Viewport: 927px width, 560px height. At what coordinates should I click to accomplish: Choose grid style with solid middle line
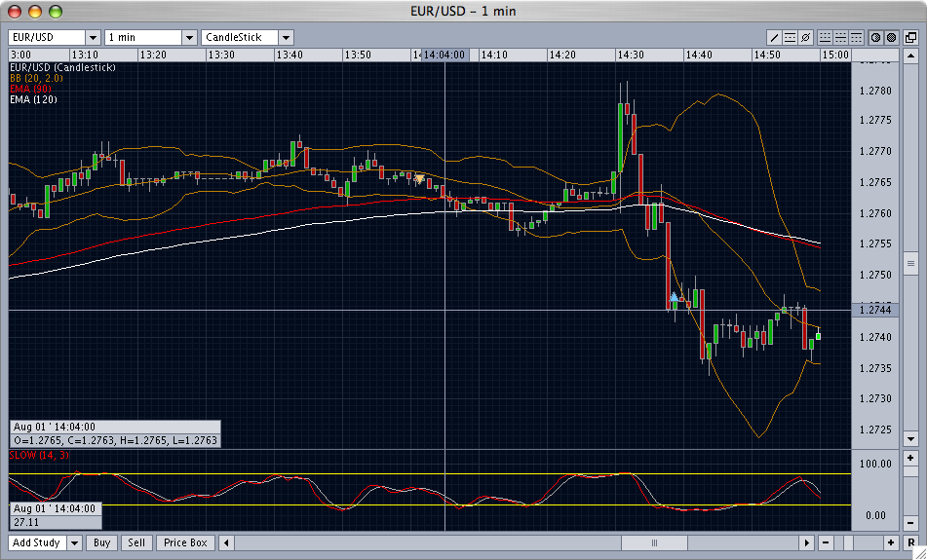coord(840,38)
